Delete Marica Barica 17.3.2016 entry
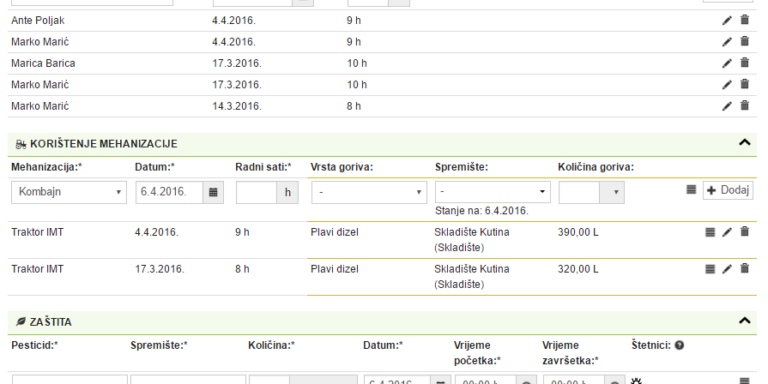 (744, 63)
